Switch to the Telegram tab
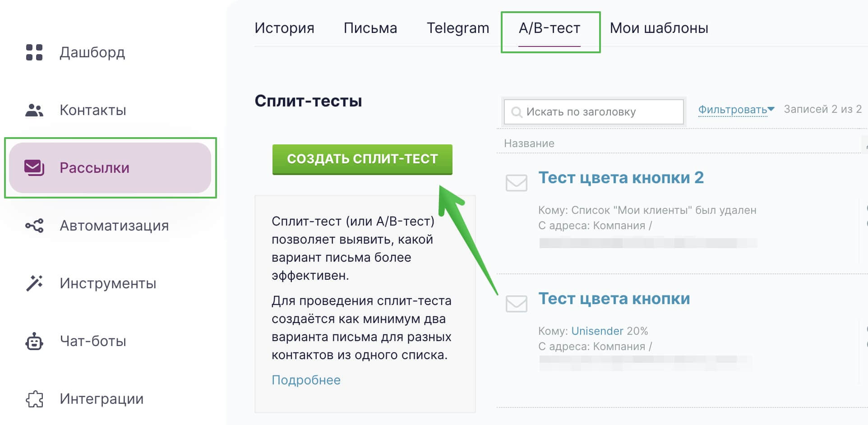Image resolution: width=868 pixels, height=425 pixels. pyautogui.click(x=458, y=28)
